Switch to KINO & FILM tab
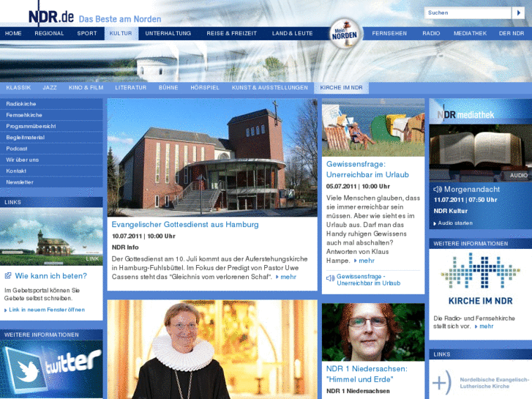 click(x=86, y=88)
